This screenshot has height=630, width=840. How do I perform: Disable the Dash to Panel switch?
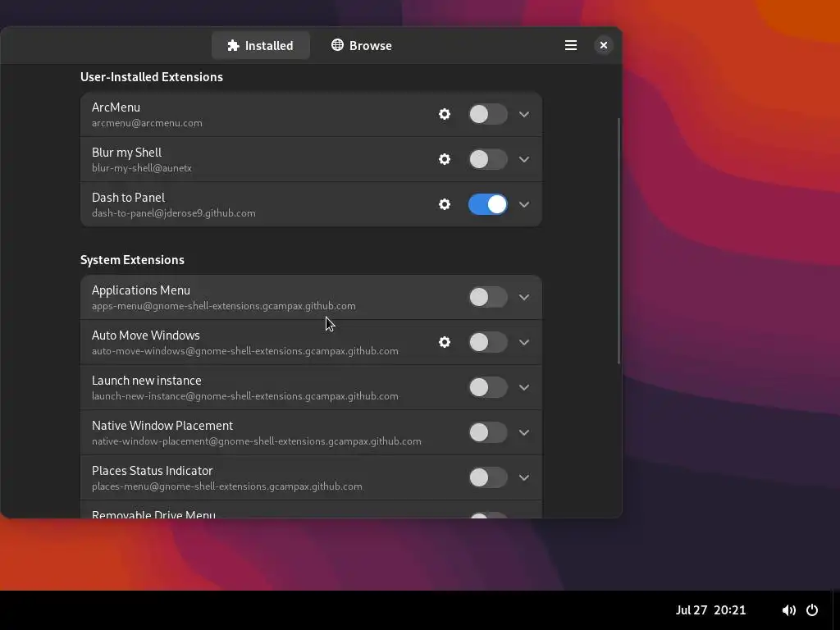487,204
